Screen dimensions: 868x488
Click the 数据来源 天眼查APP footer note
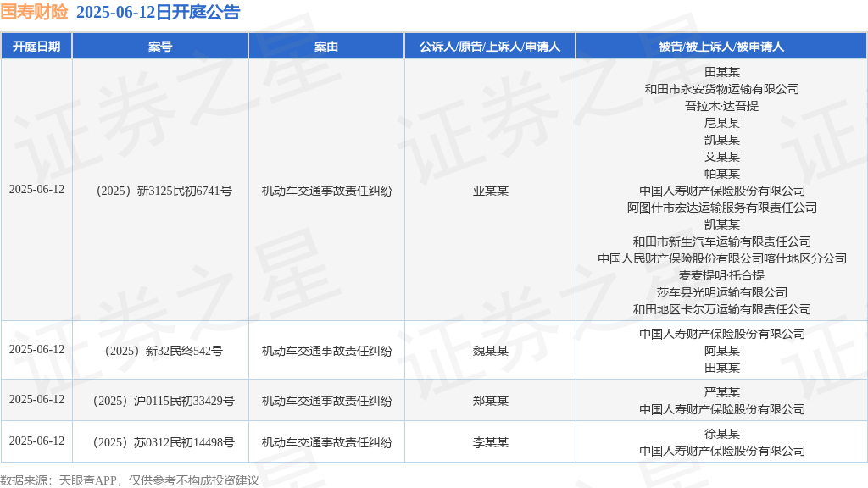coord(130,480)
